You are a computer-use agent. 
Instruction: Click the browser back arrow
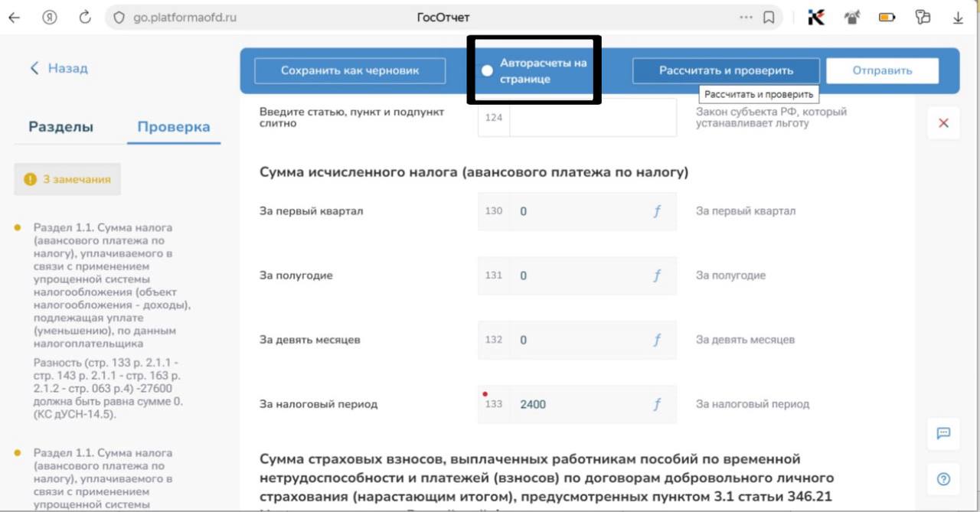click(x=14, y=18)
